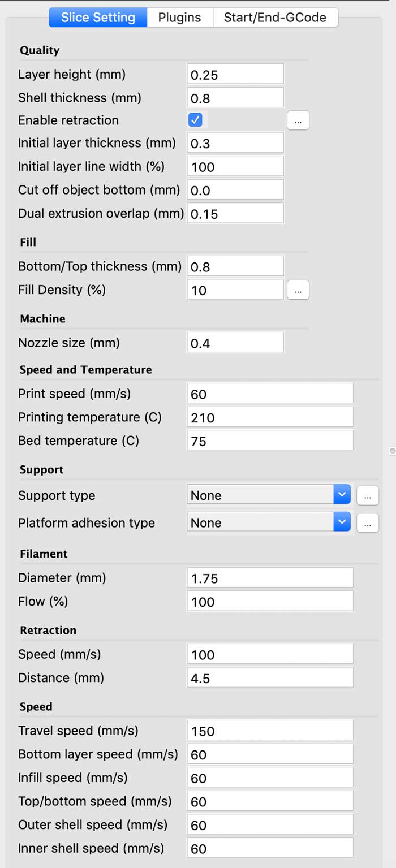Open the Start/End-GCode tab
Image resolution: width=396 pixels, height=868 pixels.
click(x=275, y=18)
